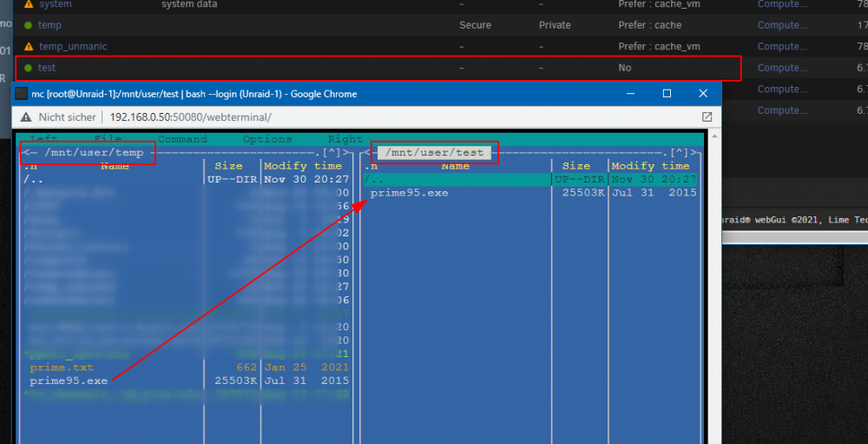Sort left panel by Modify time header
Viewport: 868px width, 444px height.
303,166
